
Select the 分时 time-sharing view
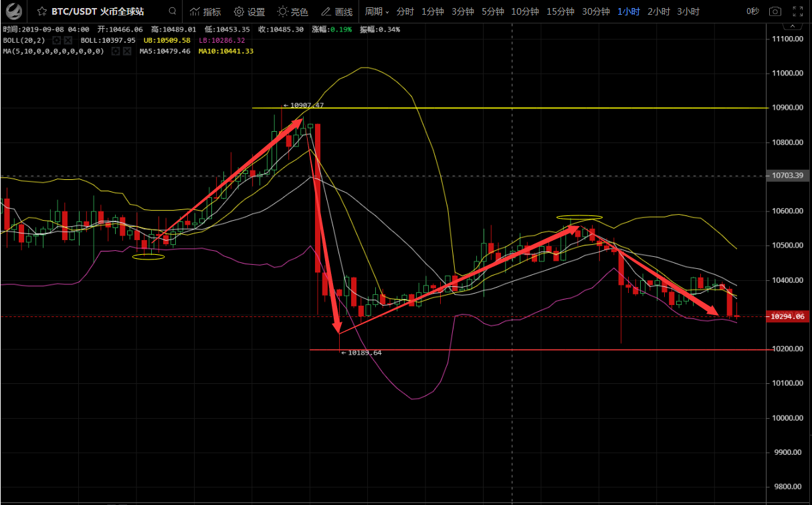coord(405,11)
